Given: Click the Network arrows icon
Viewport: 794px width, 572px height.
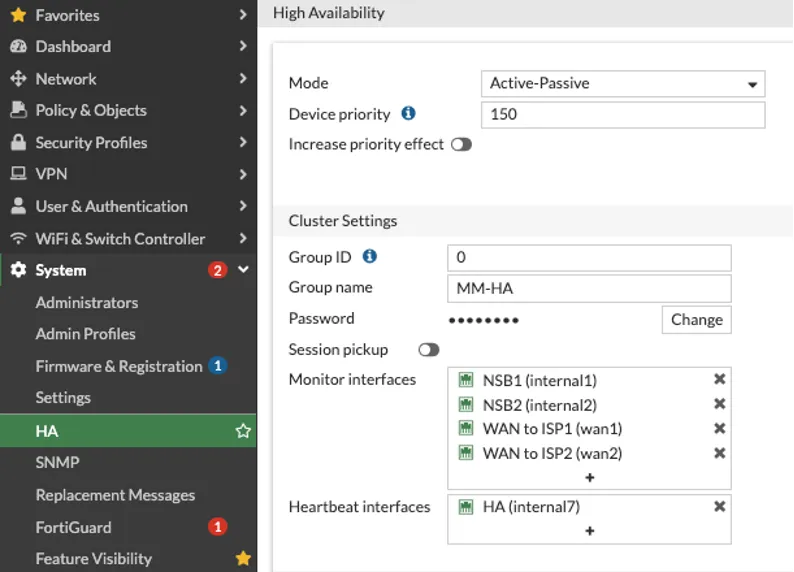Looking at the screenshot, I should point(19,78).
